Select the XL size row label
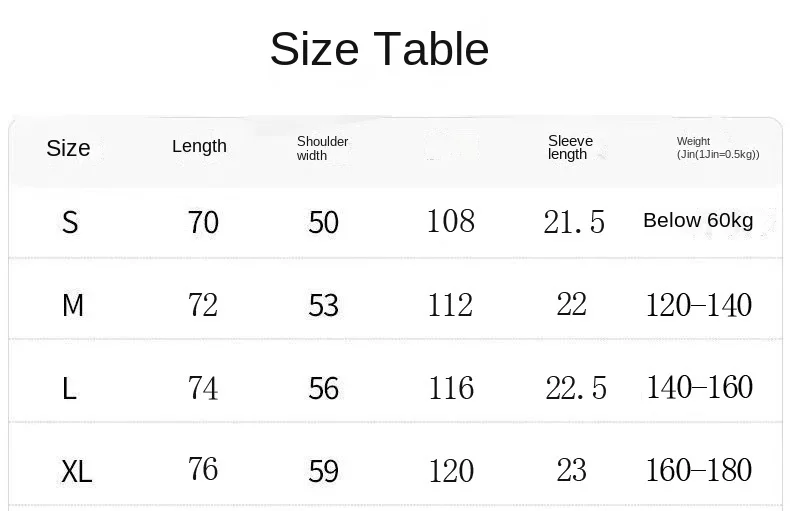 point(76,471)
